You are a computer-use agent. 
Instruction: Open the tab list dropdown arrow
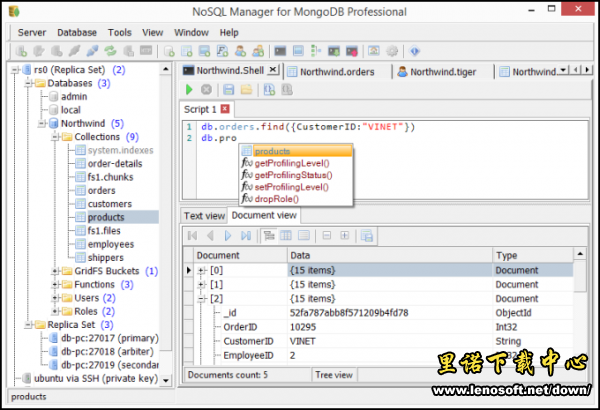(x=563, y=70)
